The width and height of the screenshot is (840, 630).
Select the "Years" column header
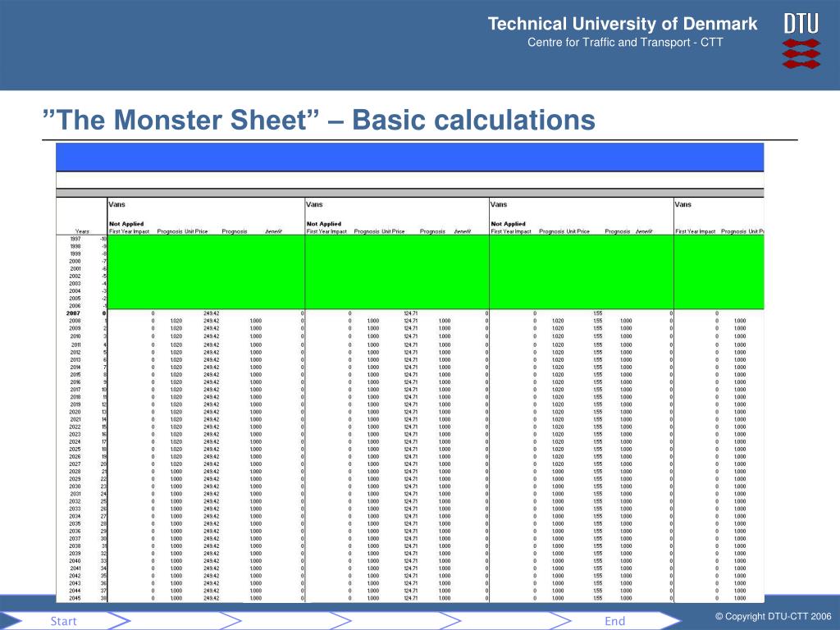82,231
